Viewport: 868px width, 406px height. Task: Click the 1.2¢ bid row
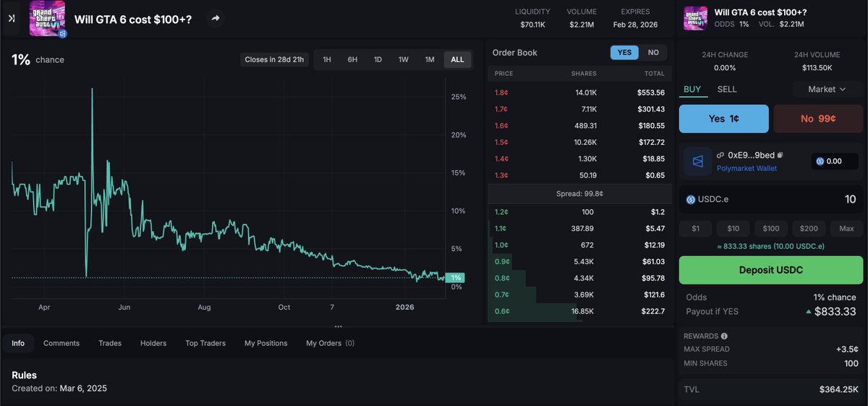pyautogui.click(x=579, y=212)
